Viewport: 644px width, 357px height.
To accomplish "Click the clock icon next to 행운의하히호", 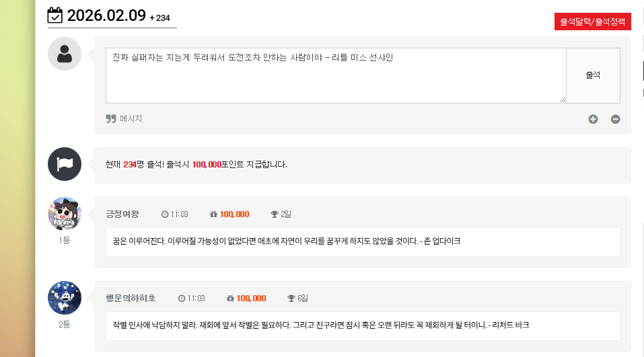I will (182, 299).
